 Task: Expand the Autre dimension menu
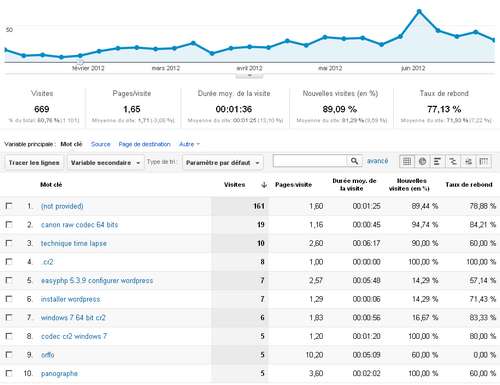pos(189,144)
